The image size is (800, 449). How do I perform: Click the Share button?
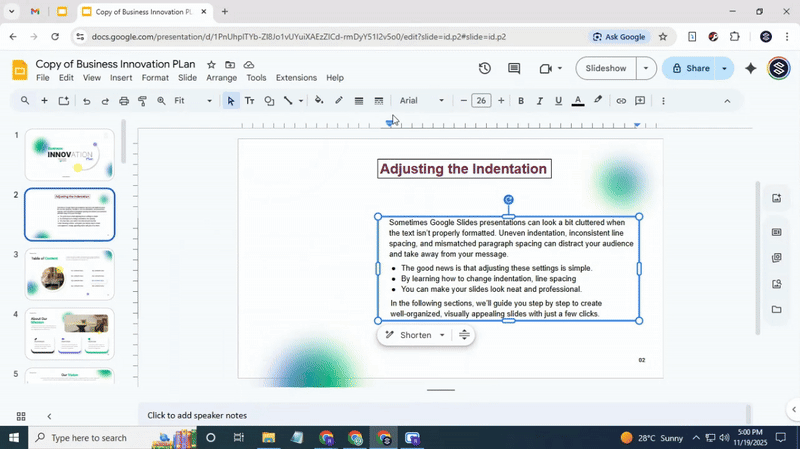(689, 69)
